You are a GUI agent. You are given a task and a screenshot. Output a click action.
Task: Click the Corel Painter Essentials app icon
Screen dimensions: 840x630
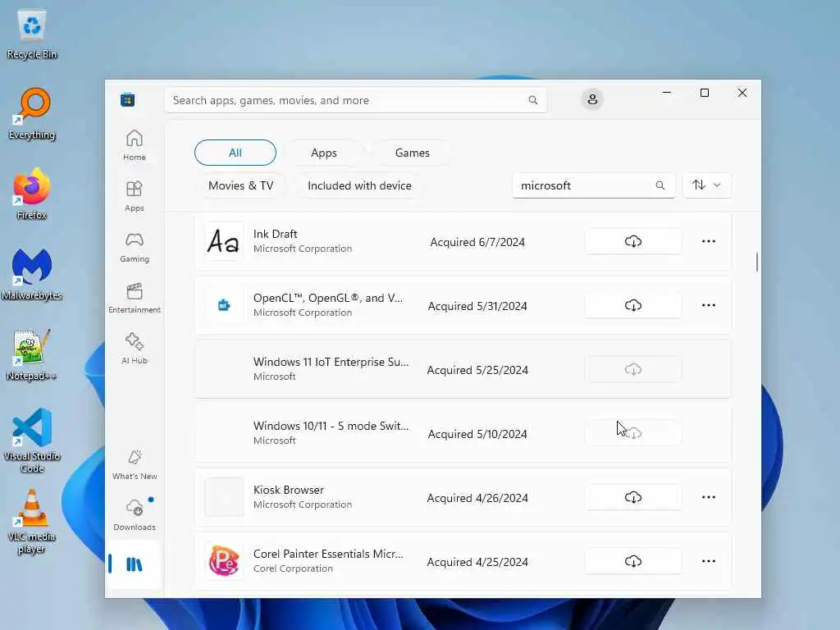224,561
